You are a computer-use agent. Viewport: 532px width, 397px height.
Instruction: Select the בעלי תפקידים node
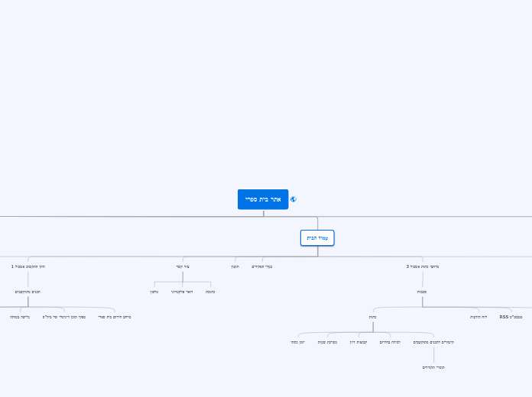click(x=262, y=266)
